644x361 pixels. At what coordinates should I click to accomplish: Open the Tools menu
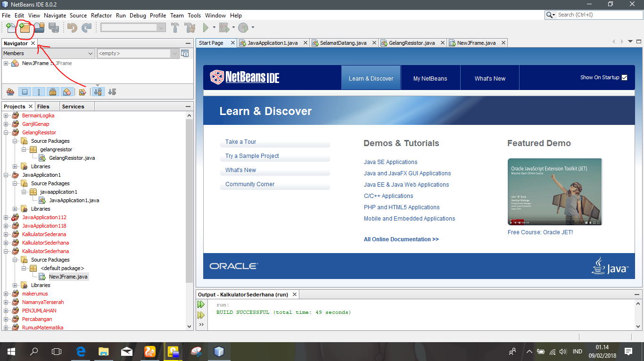click(x=194, y=15)
